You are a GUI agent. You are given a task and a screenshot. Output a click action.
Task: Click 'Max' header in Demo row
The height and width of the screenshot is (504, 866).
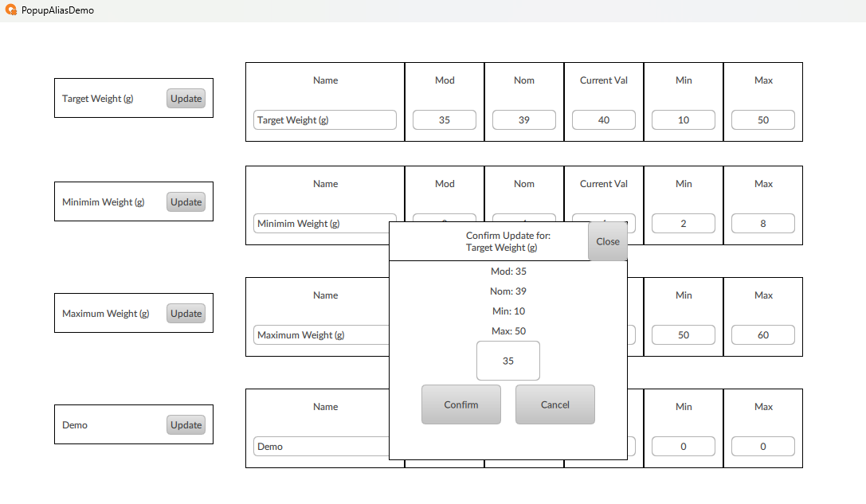point(763,407)
